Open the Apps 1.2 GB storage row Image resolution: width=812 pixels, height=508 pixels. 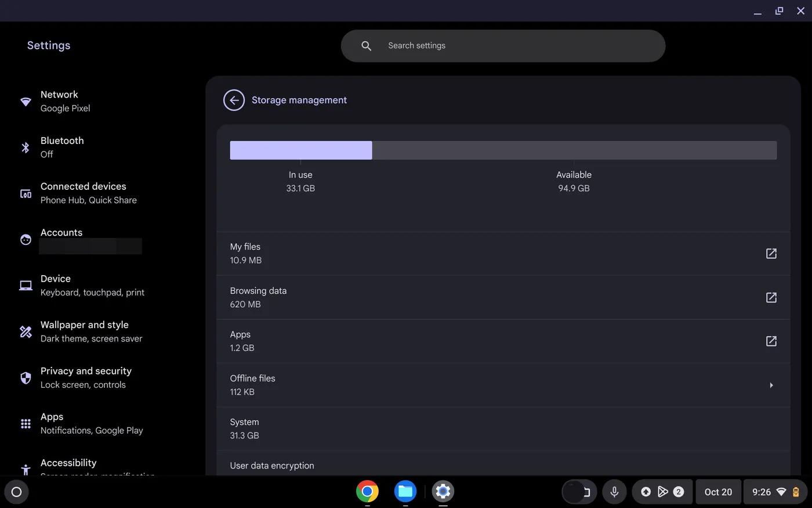(x=503, y=341)
